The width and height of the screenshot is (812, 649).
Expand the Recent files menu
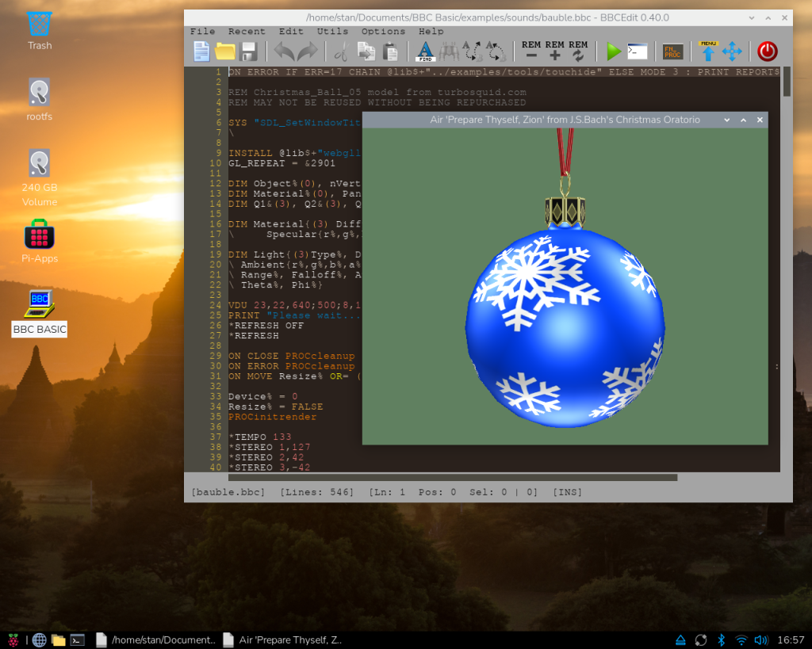[x=247, y=31]
